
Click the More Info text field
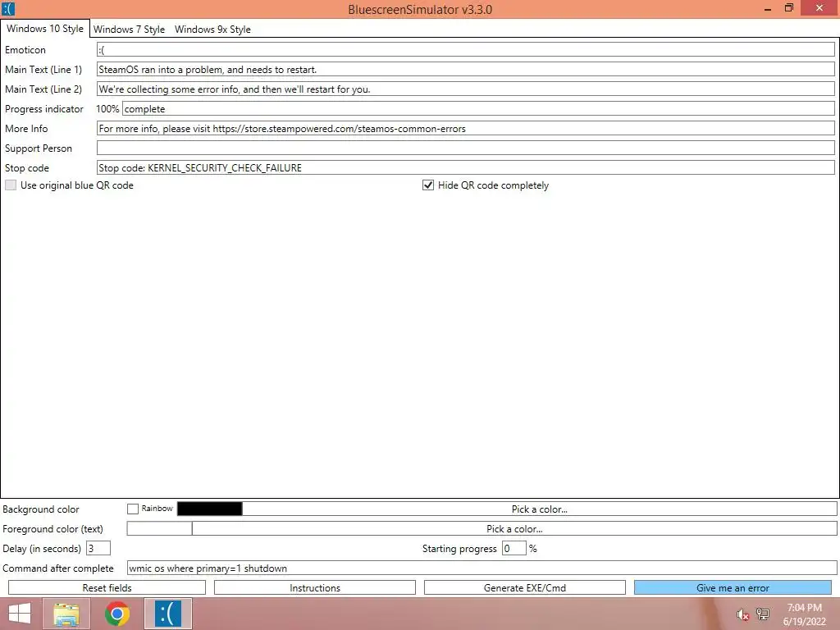pos(466,129)
